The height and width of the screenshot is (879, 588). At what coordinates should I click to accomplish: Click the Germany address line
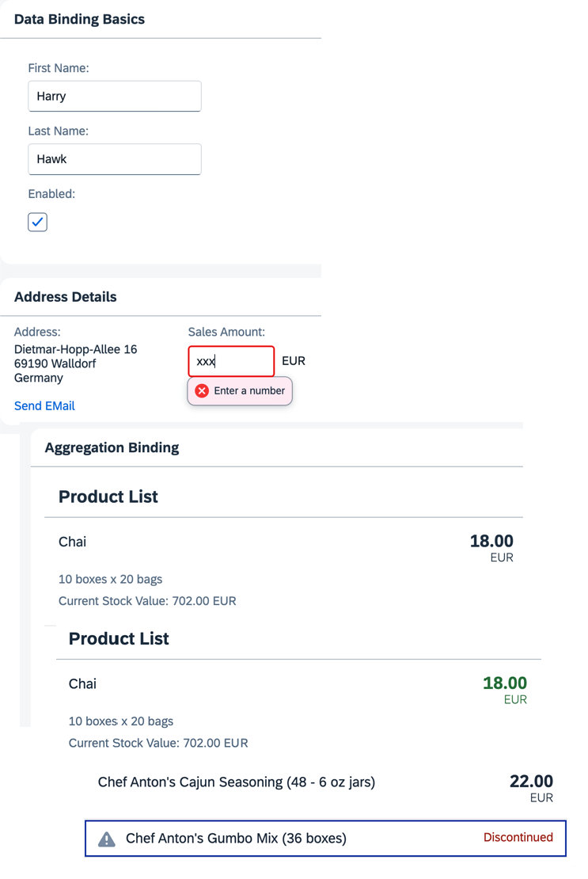(39, 378)
